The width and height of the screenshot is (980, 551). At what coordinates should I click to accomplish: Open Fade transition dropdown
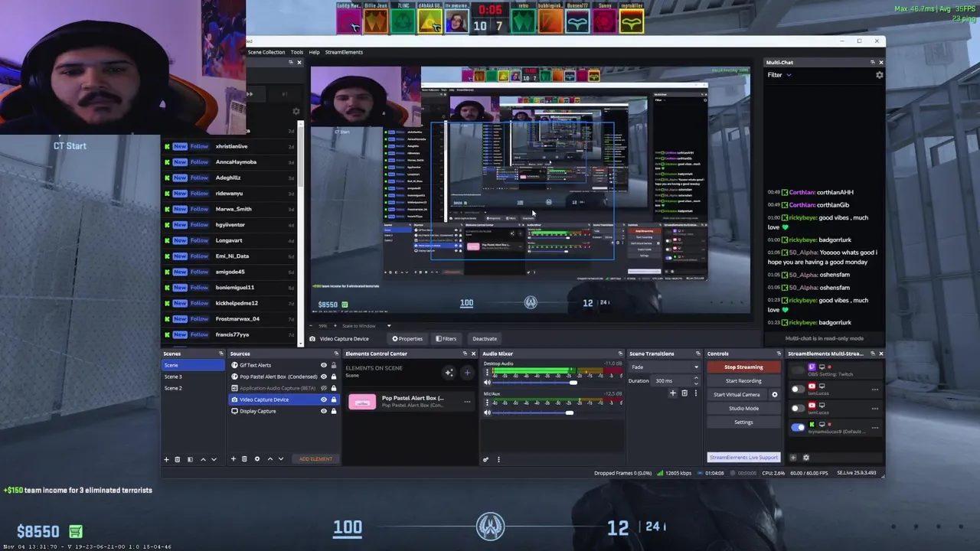665,367
